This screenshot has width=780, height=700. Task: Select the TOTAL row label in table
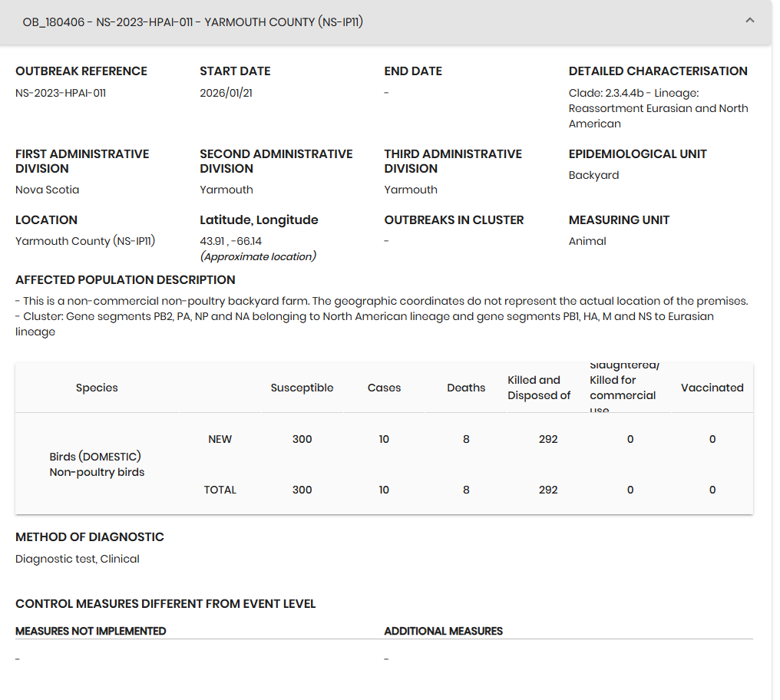220,490
